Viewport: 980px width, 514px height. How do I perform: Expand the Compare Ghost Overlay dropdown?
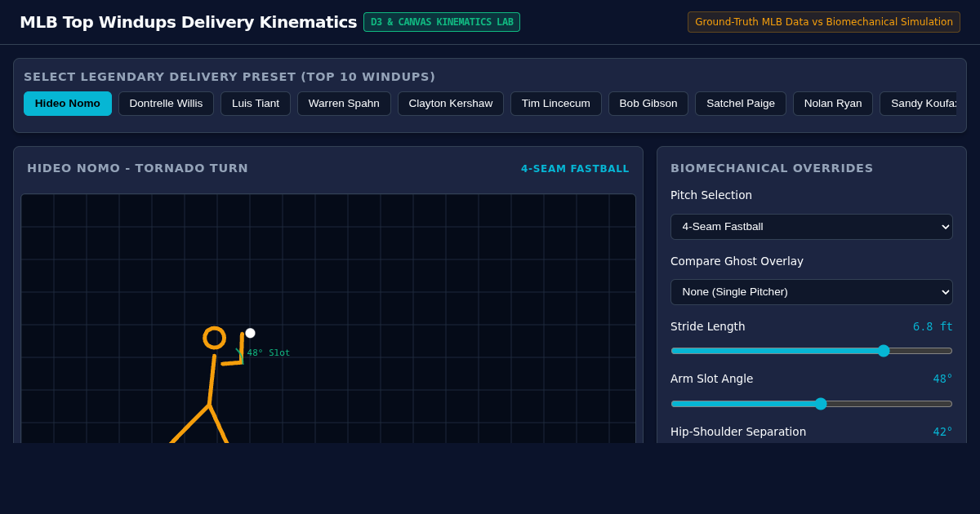click(812, 292)
